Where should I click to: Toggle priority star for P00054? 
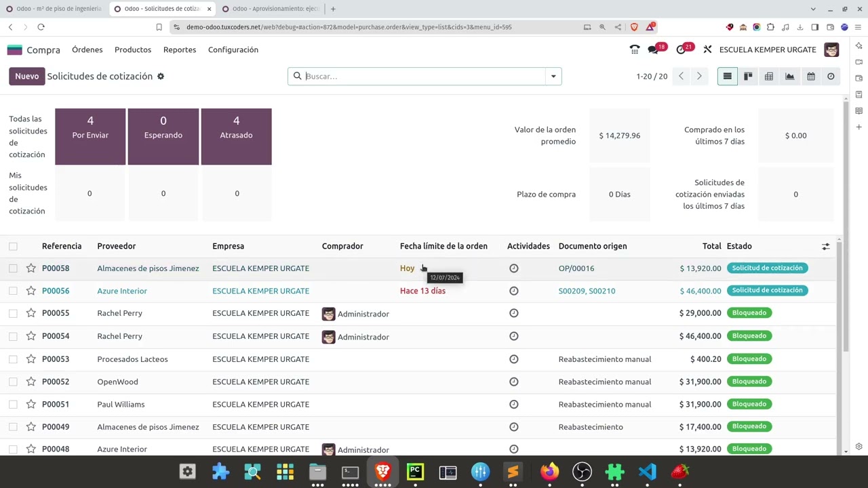click(x=31, y=336)
